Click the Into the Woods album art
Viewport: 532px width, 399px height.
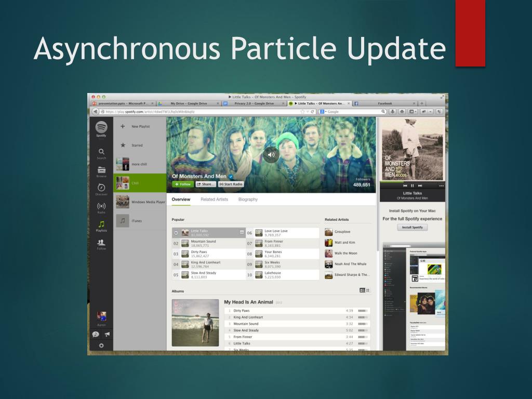pyautogui.click(x=412, y=149)
